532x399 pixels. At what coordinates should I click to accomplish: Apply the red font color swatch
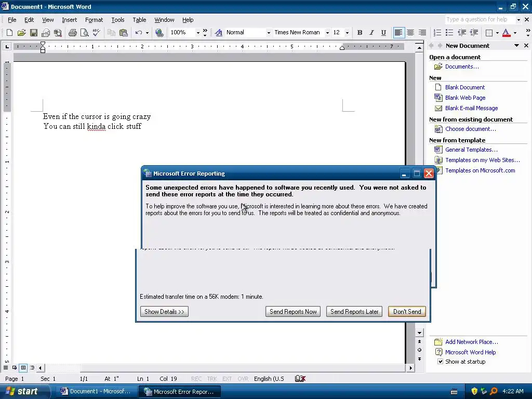(x=506, y=33)
